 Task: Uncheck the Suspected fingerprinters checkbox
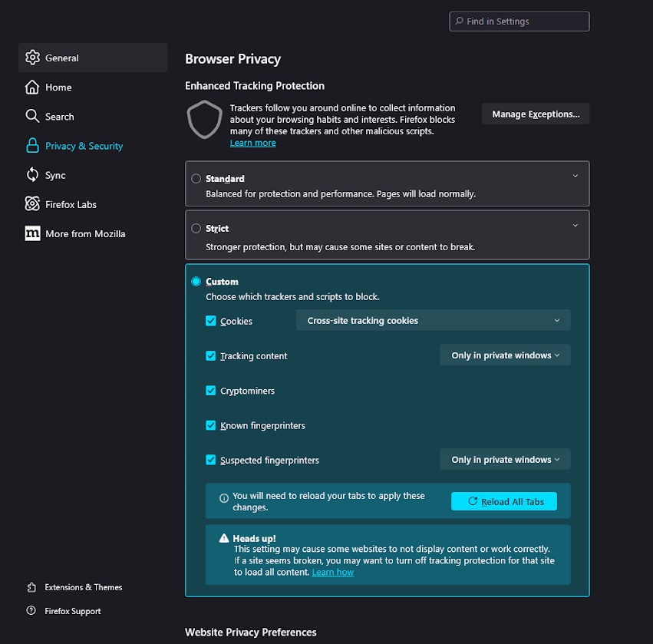211,460
